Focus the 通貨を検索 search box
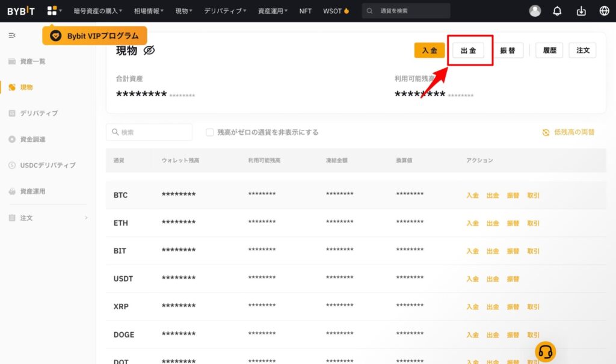Viewport: 616px width, 364px height. pos(406,11)
